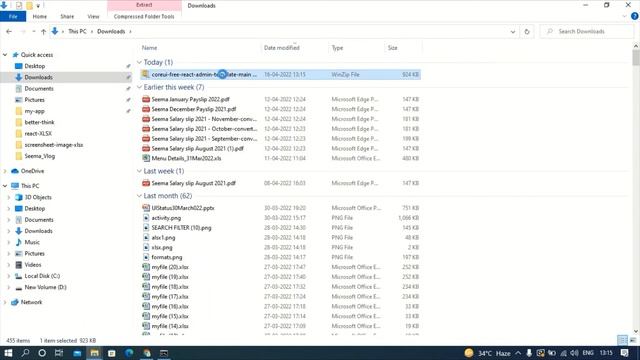Open Documents under Quick access

tap(39, 89)
